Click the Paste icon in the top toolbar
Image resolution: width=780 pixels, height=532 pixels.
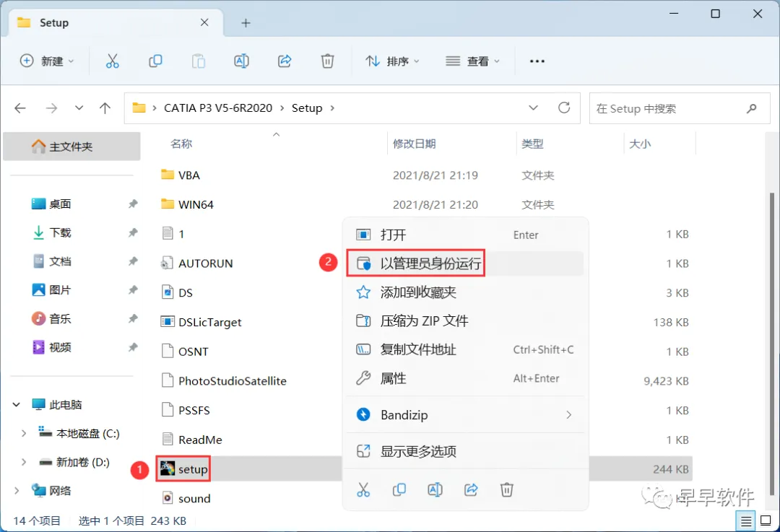coord(199,61)
